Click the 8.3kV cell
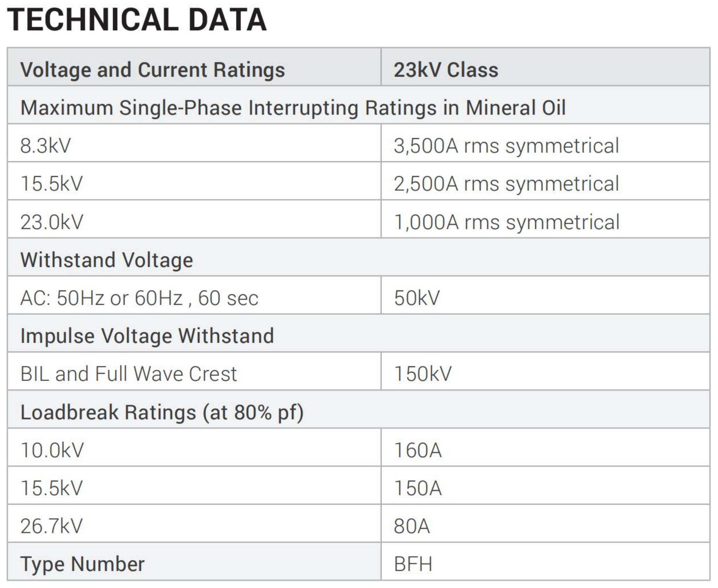Viewport: 718px width, 588px height. point(46,146)
